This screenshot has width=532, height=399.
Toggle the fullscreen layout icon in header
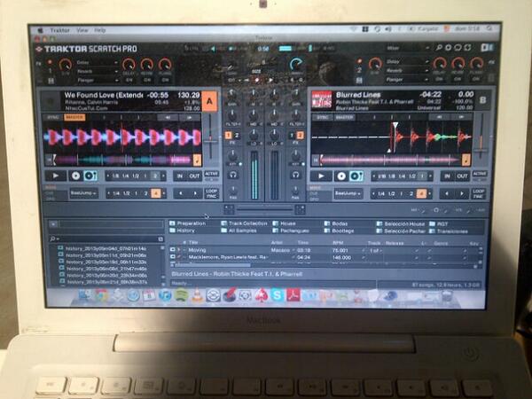point(467,48)
